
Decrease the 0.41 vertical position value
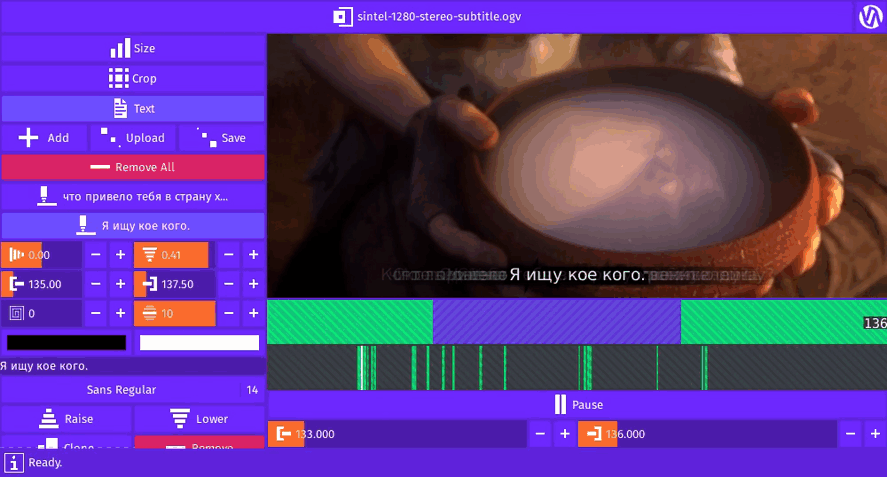(229, 255)
